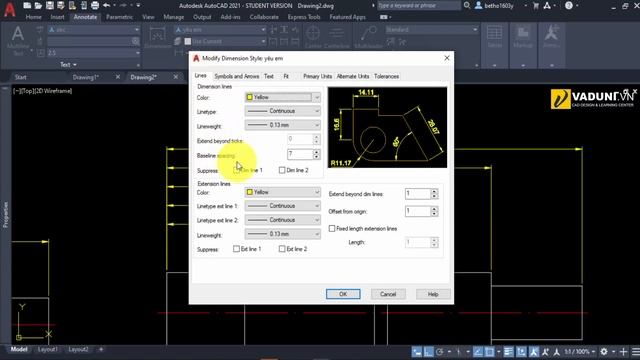The width and height of the screenshot is (640, 360).
Task: Click Help button in dialog
Action: (433, 294)
